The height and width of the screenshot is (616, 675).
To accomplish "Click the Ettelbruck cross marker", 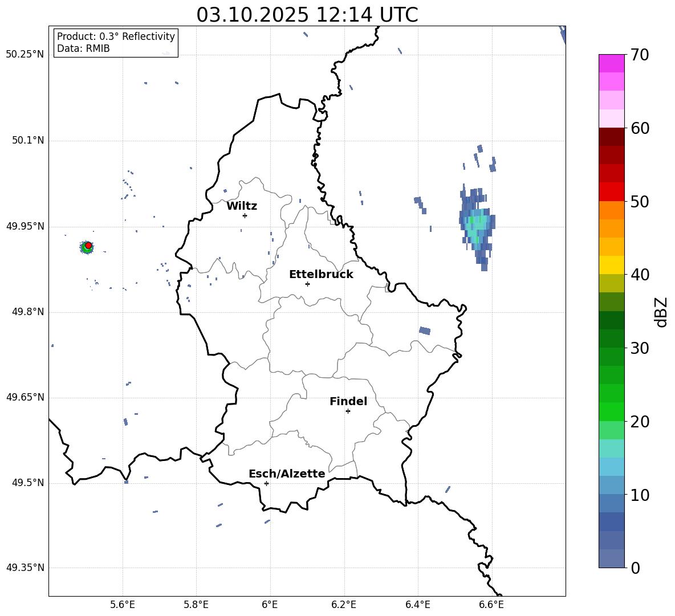I will [x=307, y=284].
